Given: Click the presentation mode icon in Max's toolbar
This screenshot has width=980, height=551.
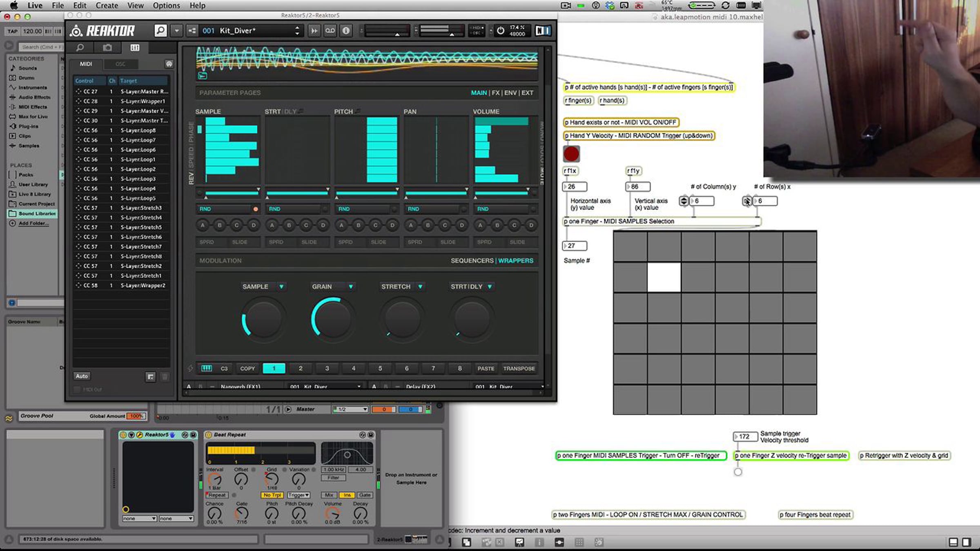Looking at the screenshot, I should (x=519, y=542).
